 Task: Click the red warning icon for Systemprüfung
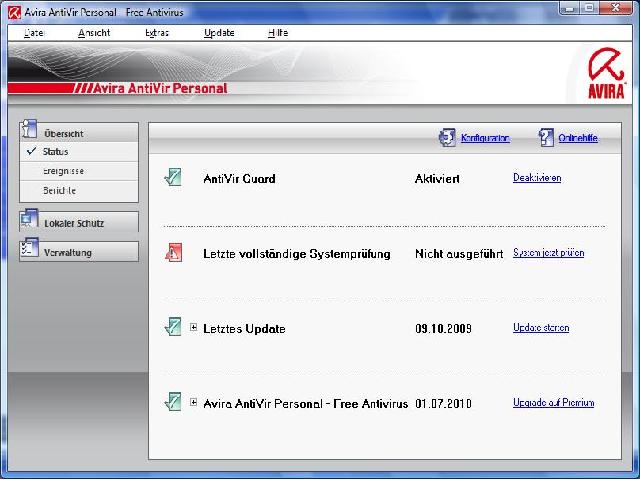[173, 253]
